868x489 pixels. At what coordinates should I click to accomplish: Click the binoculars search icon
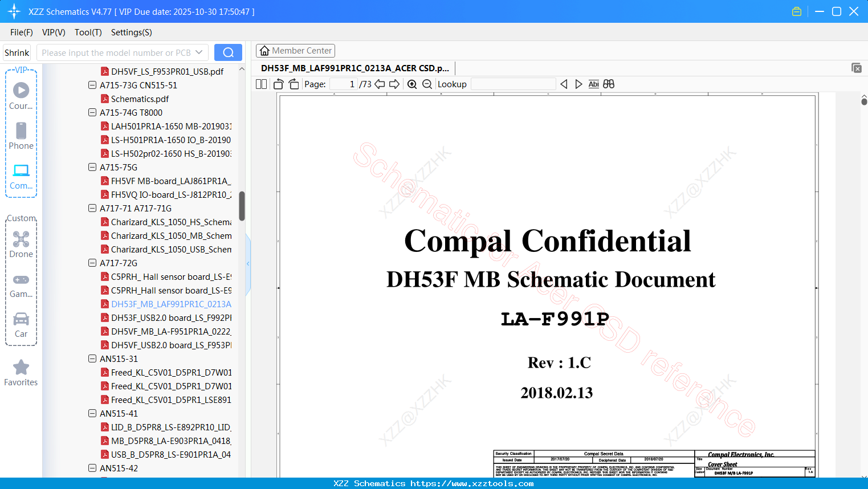(x=609, y=84)
